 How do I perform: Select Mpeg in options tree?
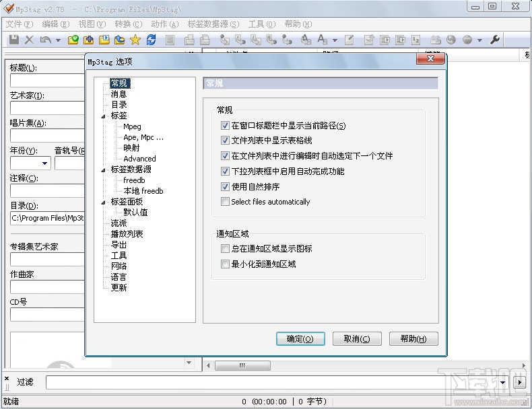[132, 126]
